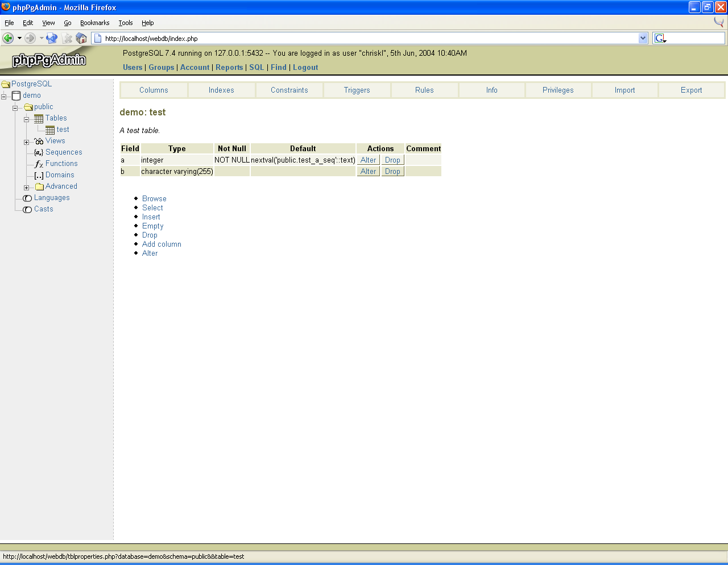Open the SQL link in header
728x565 pixels.
tap(257, 67)
